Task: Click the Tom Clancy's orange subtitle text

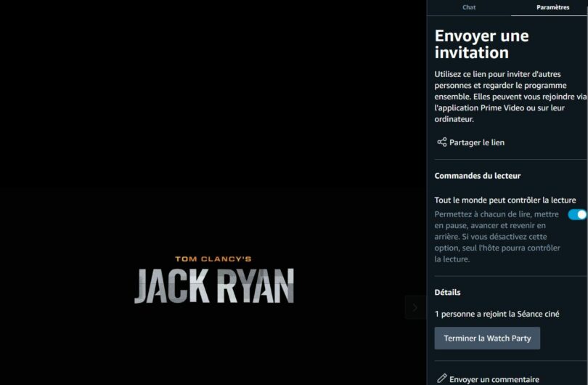Action: (x=213, y=259)
